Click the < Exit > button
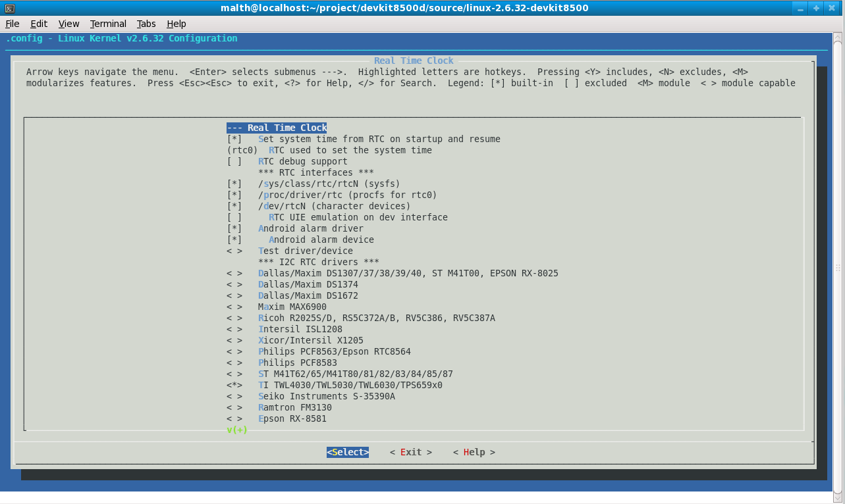 pyautogui.click(x=411, y=453)
